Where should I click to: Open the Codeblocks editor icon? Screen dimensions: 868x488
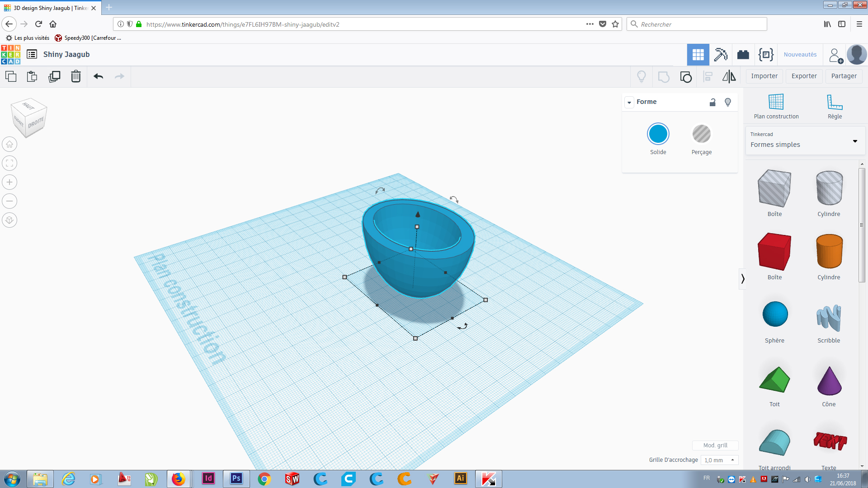[766, 55]
